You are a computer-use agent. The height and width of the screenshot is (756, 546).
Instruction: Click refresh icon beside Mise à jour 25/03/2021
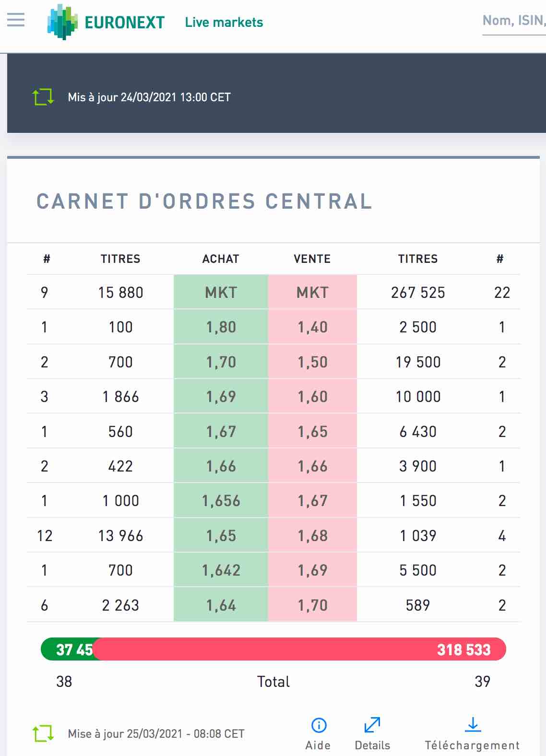43,733
